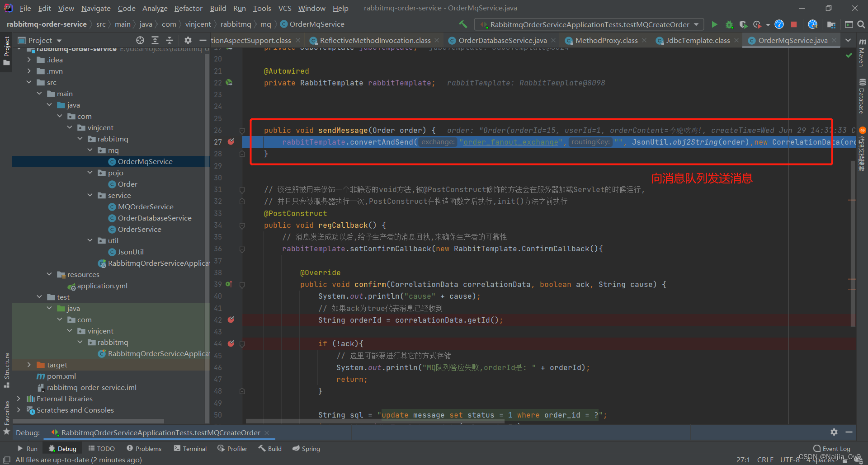Image resolution: width=868 pixels, height=465 pixels.
Task: Expand the target folder
Action: [29, 365]
